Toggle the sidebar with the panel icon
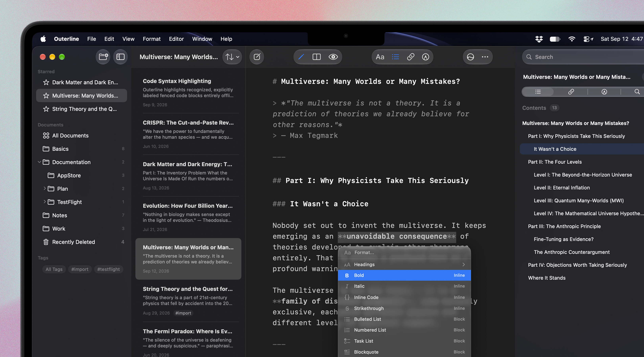 point(121,57)
